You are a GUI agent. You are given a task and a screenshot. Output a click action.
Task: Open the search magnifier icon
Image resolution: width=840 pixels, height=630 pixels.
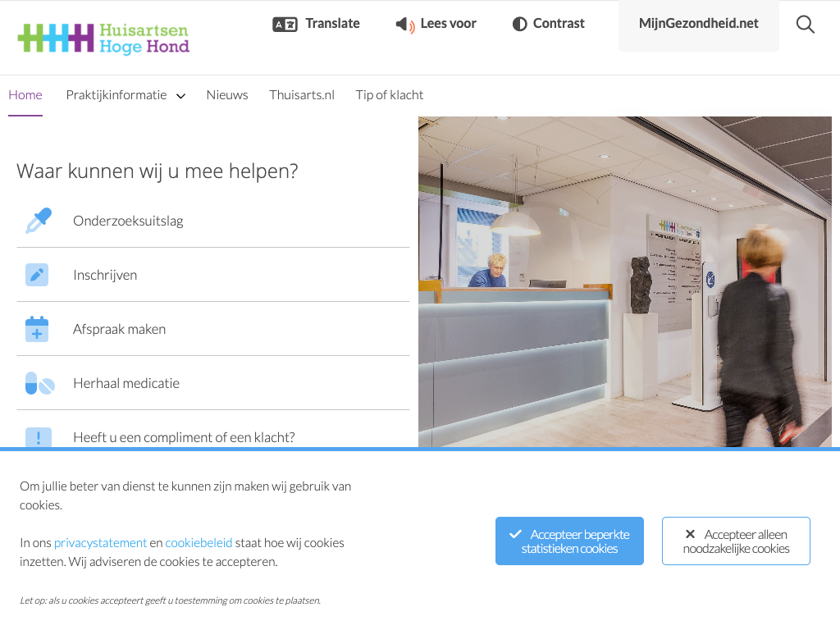(x=805, y=25)
